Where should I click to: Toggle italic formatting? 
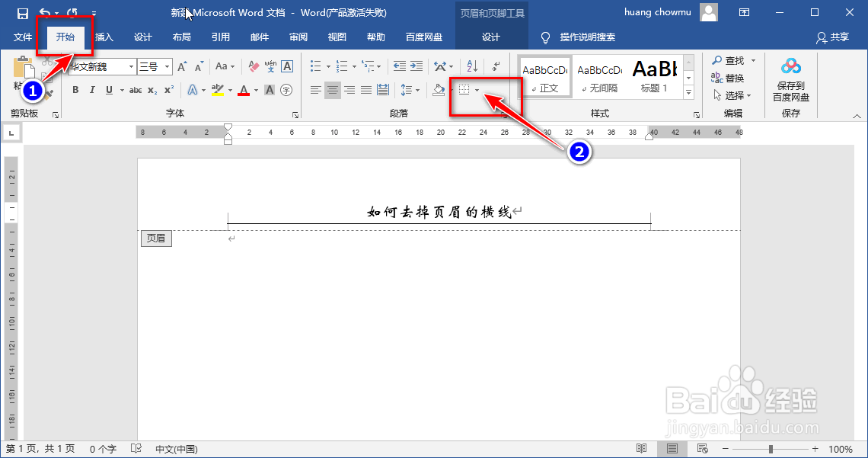point(92,90)
